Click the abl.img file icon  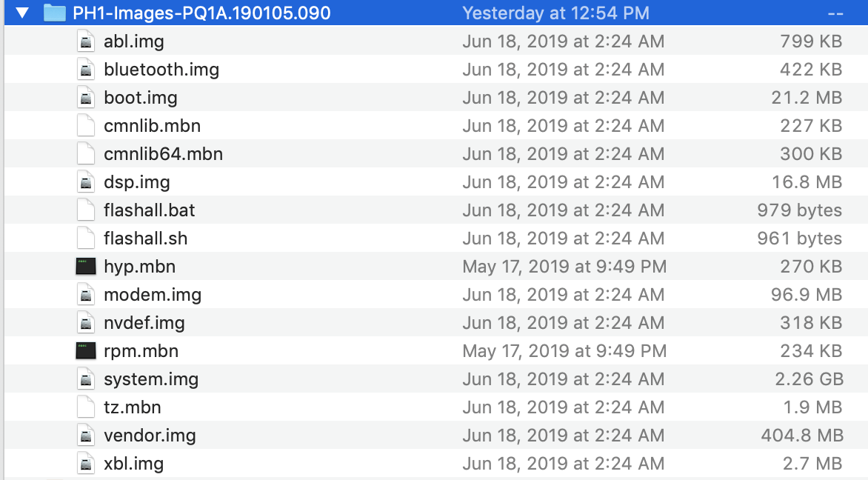(x=86, y=41)
